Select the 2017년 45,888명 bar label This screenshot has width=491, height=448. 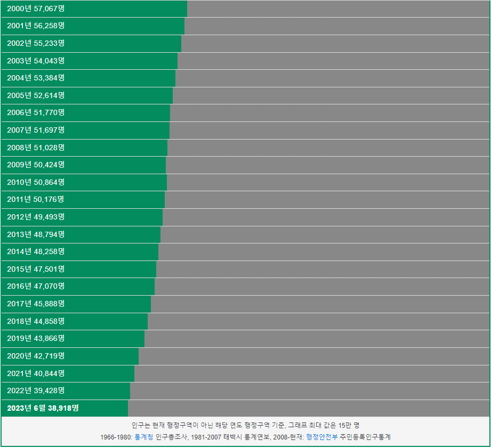pyautogui.click(x=36, y=304)
